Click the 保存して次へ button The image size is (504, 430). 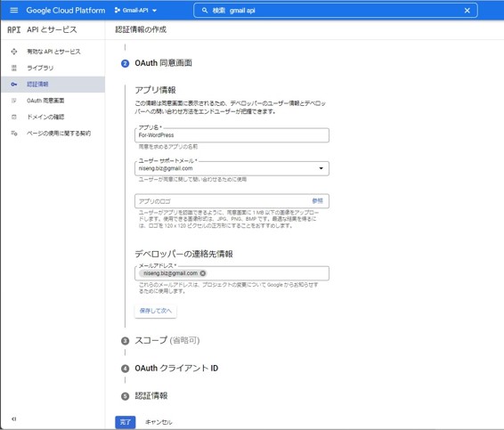(x=156, y=311)
